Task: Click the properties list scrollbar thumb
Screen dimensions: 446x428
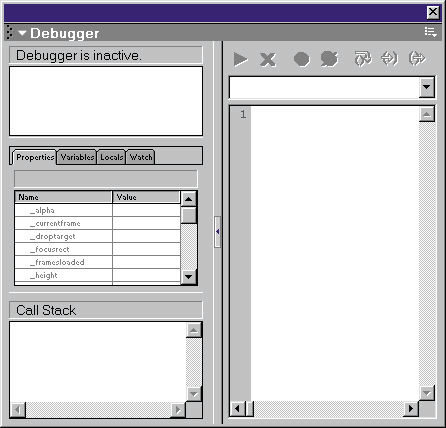Action: (189, 215)
